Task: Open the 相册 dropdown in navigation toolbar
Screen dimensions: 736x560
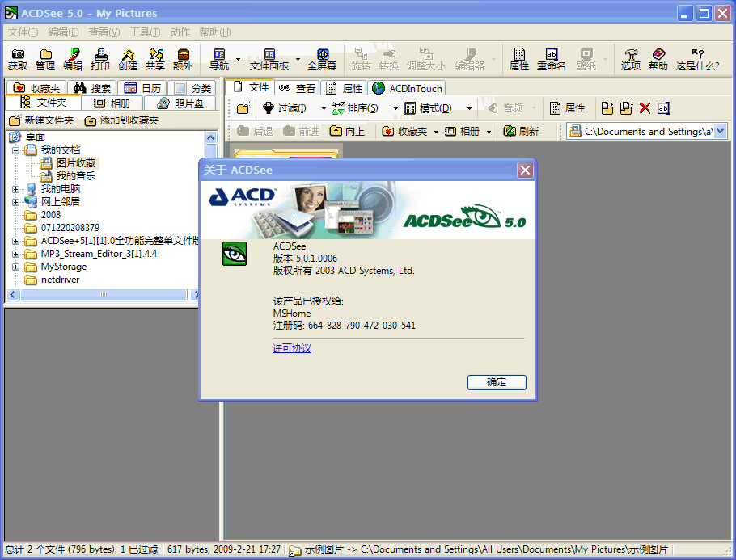Action: (489, 132)
